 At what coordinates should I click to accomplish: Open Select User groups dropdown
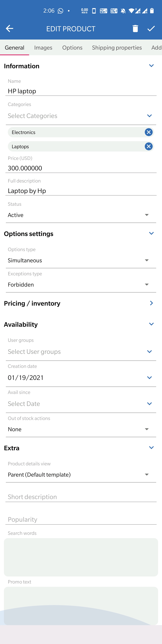(x=81, y=352)
